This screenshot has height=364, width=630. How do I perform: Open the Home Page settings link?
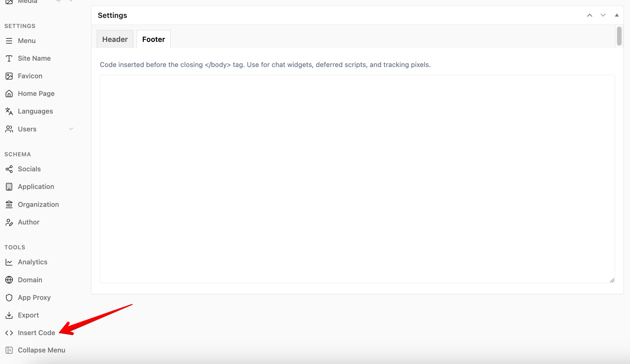coord(36,94)
